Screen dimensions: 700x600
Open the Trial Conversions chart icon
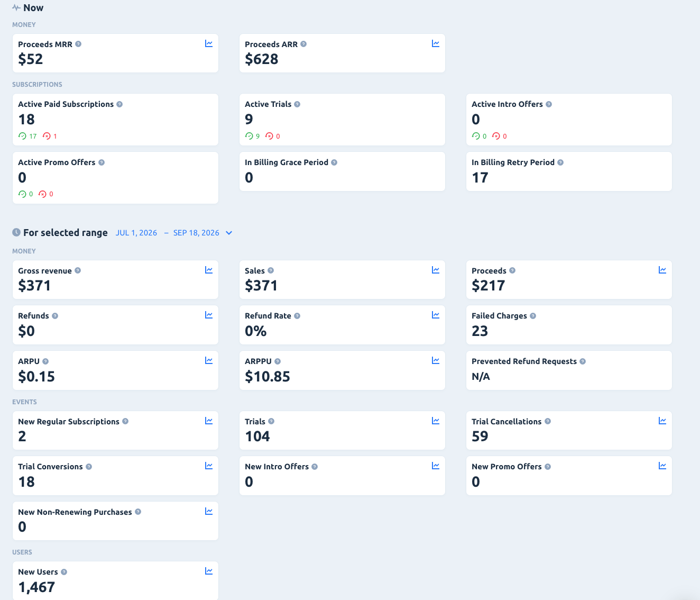click(x=209, y=466)
